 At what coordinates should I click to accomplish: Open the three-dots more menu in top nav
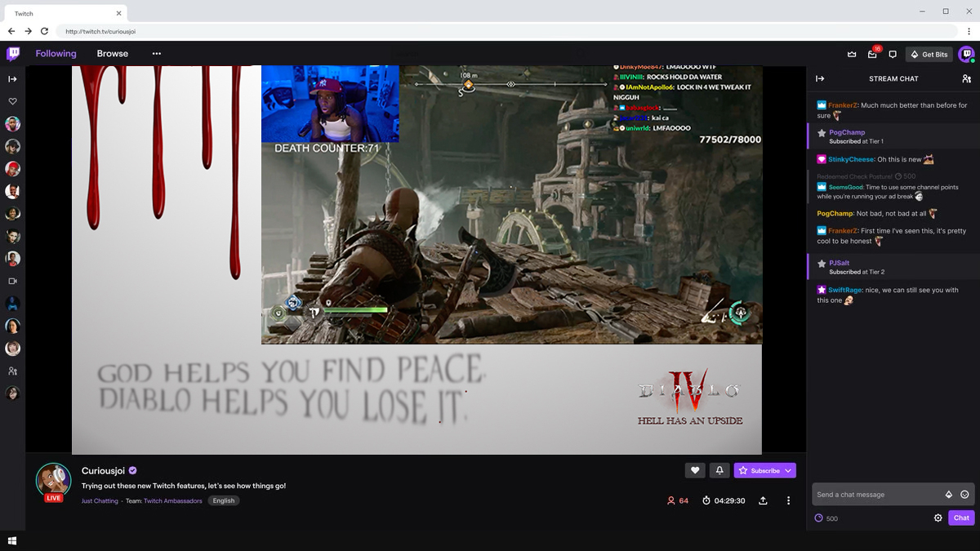click(x=157, y=54)
